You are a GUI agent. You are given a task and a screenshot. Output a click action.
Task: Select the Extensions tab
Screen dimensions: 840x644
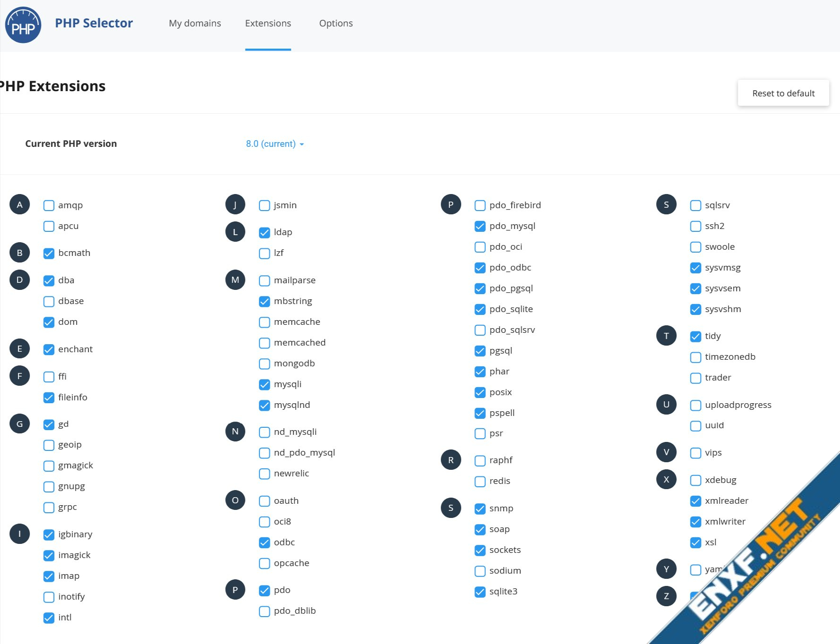[x=268, y=23]
